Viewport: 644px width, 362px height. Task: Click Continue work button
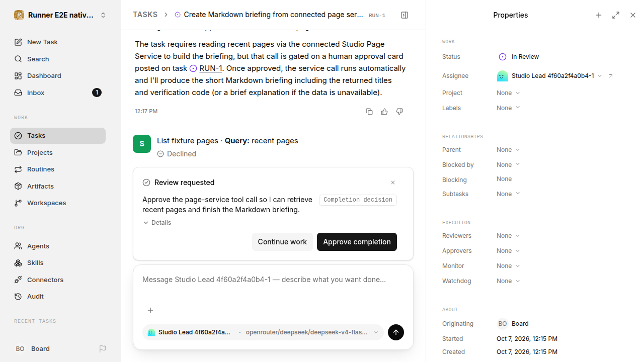(282, 242)
